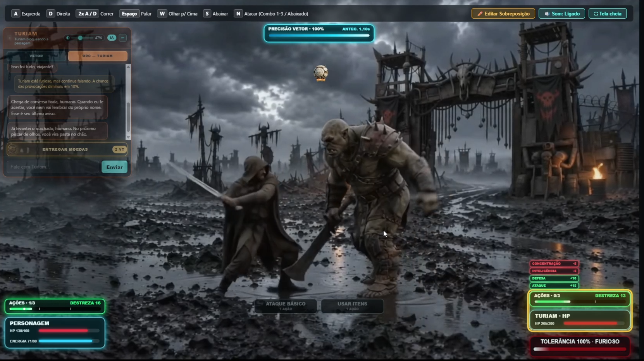This screenshot has height=361, width=644.
Task: Click the S Abaixar key hint
Action: [215, 14]
